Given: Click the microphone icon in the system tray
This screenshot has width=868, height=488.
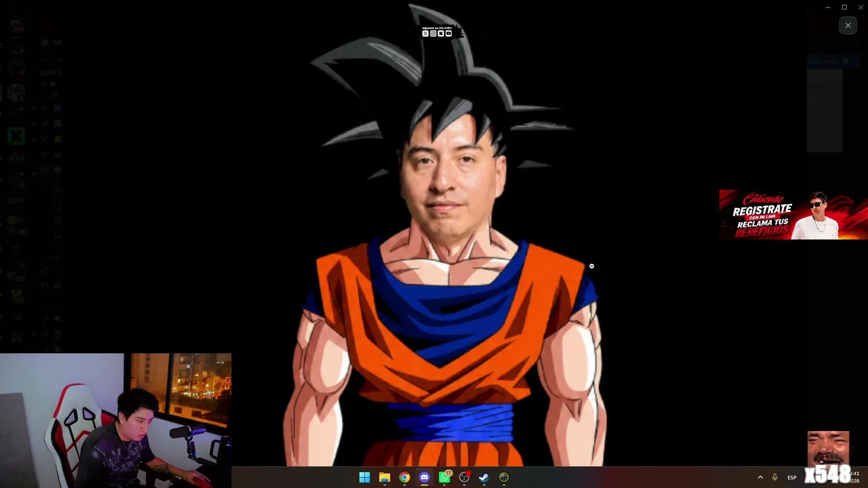Looking at the screenshot, I should tap(774, 477).
